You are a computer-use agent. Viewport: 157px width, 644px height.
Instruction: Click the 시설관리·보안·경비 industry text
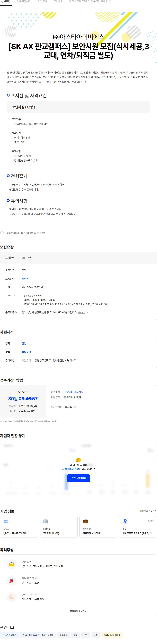[91, 533]
